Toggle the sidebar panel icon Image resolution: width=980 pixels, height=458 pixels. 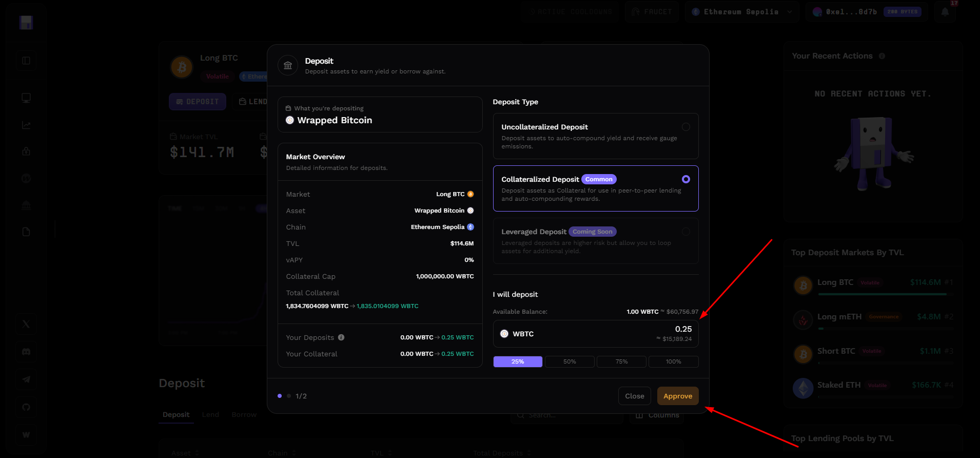point(26,61)
